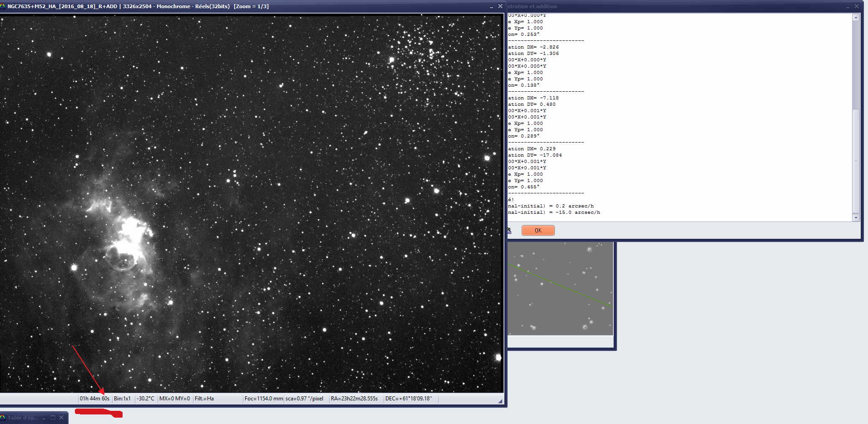Click the DEC coordinate in status bar
Viewport: 868px width, 424px height.
[x=409, y=399]
